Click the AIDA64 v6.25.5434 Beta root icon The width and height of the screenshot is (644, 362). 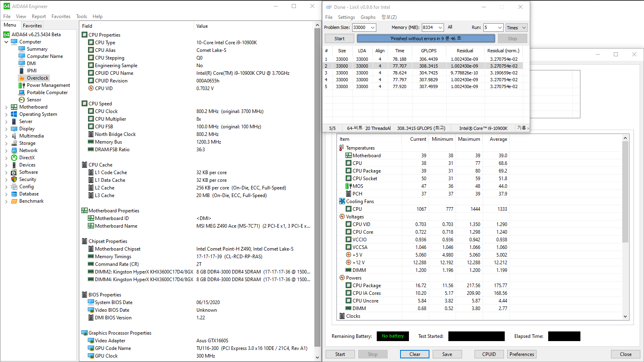click(6, 35)
